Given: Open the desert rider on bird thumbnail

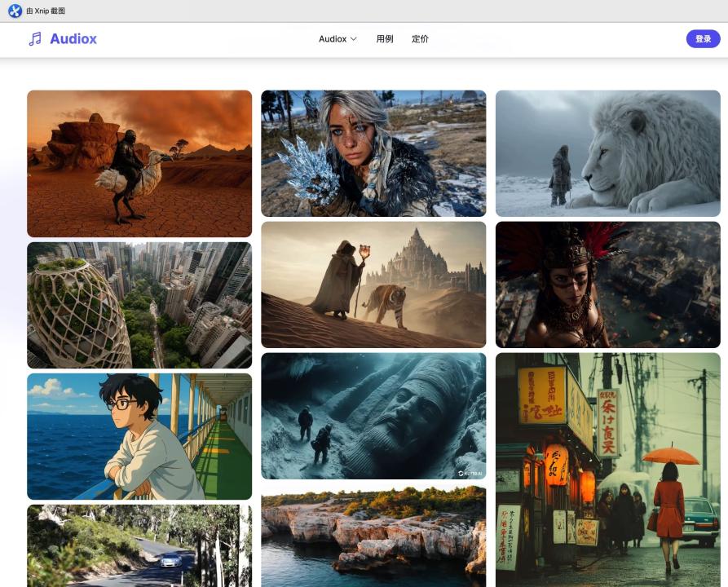Looking at the screenshot, I should 139,163.
